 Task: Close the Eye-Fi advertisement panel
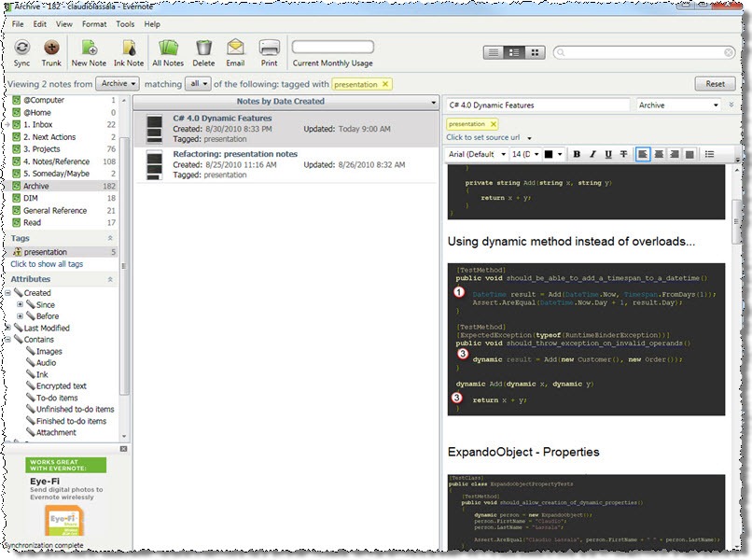point(123,449)
